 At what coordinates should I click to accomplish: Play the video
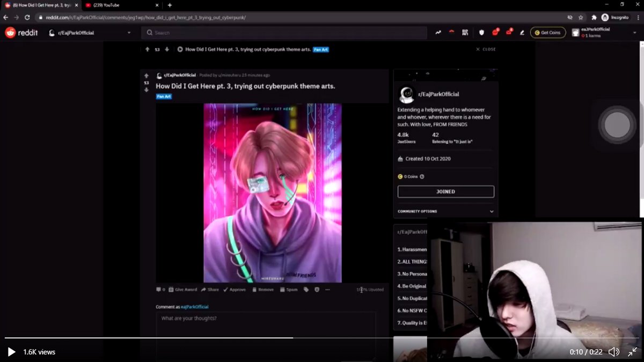tap(11, 352)
